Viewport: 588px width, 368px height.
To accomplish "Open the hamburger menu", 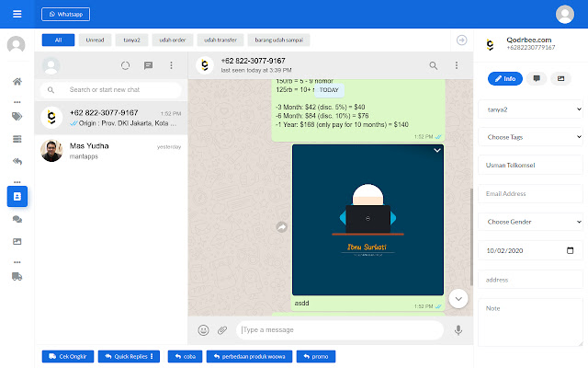I will click(17, 14).
